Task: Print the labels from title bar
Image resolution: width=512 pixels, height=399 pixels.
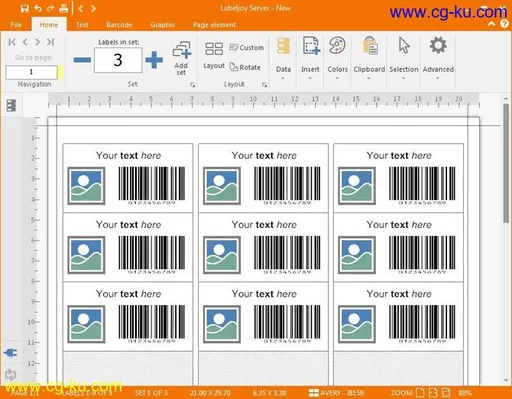Action: point(63,8)
